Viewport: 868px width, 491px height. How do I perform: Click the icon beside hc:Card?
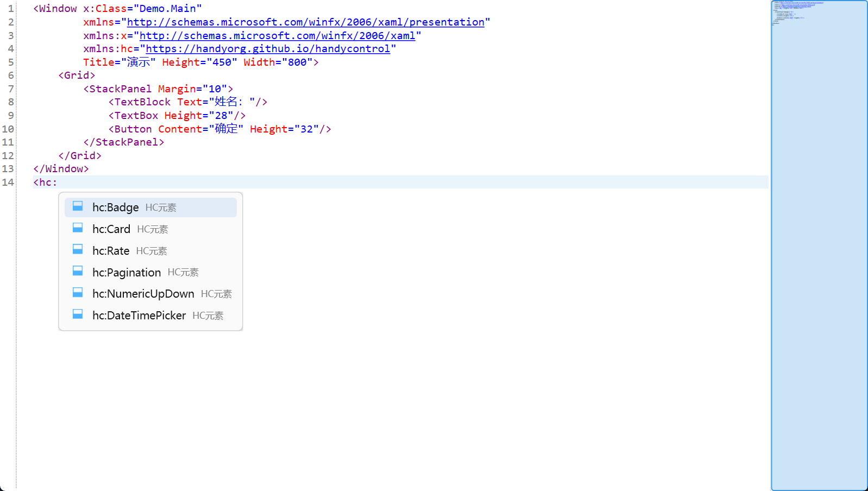(x=78, y=228)
